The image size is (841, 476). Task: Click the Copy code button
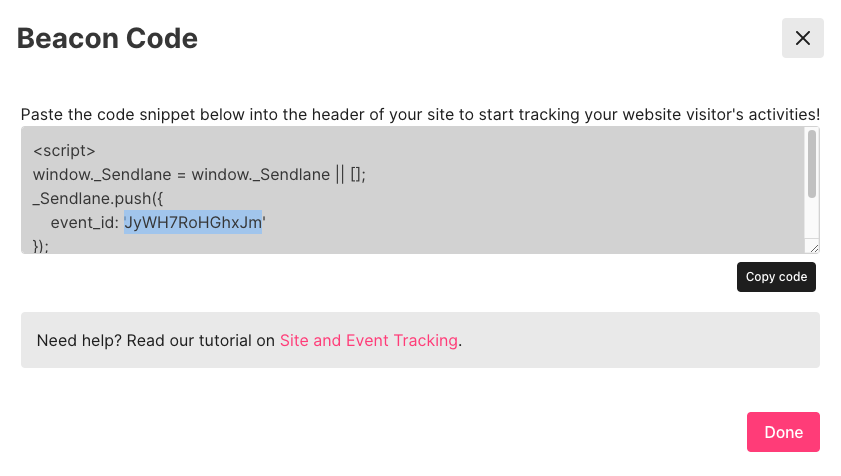(776, 277)
